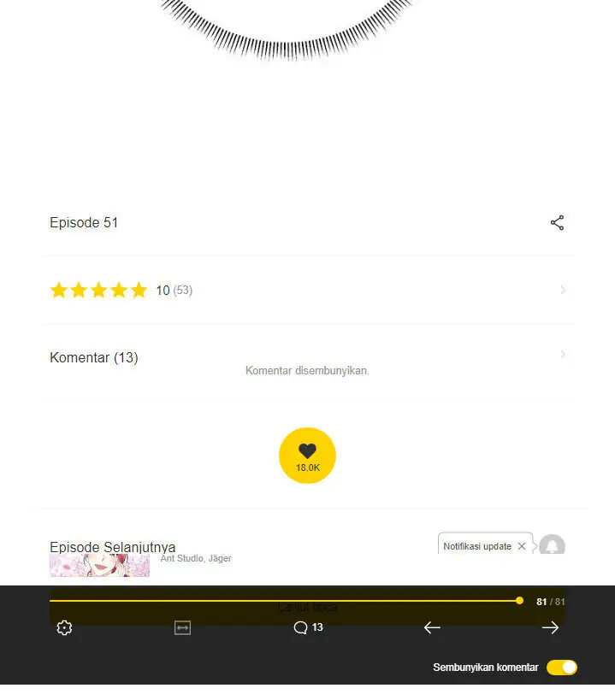Open the Komentar (13) heading
Screen dimensions: 615x700
94,357
